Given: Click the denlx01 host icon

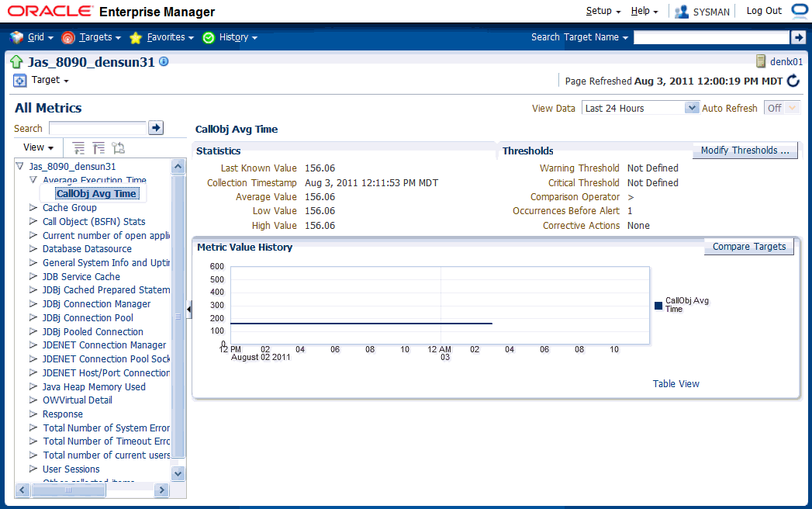Looking at the screenshot, I should pos(761,61).
